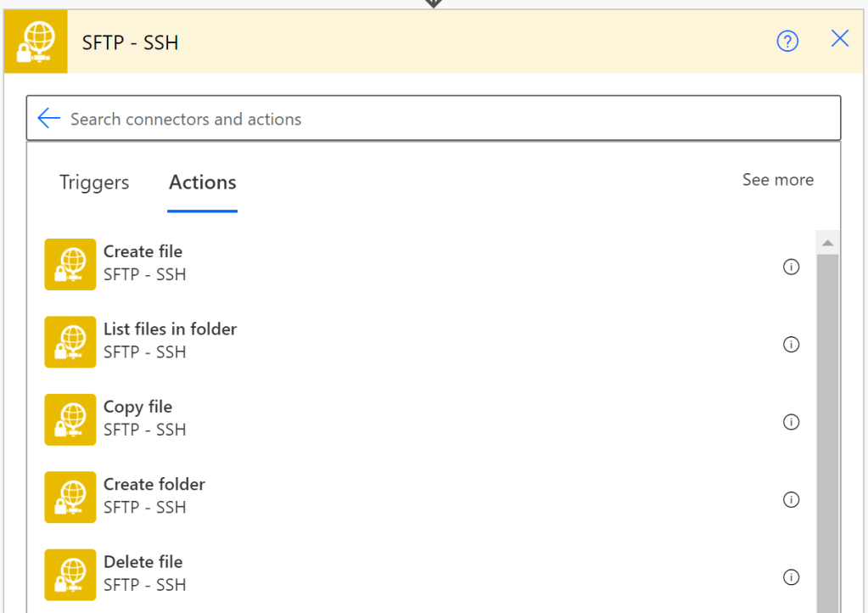
Task: Add the Create folder action
Action: 154,485
